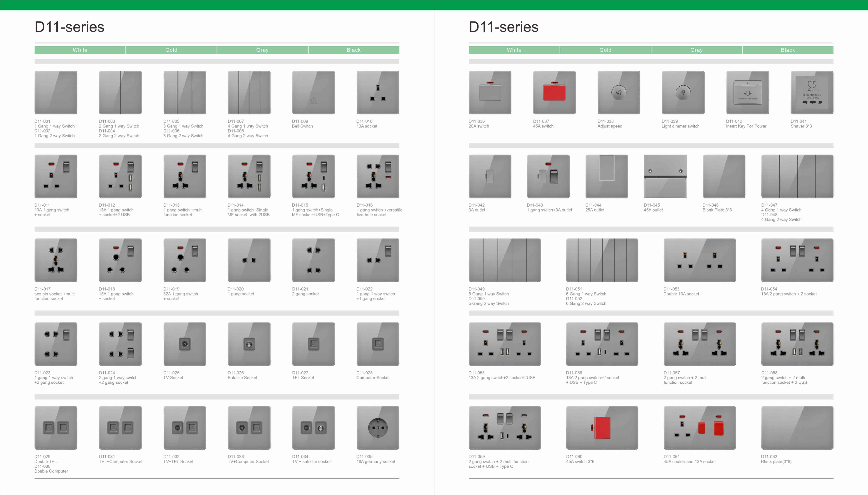Screen dimensions: 868x495
Task: Open the D11-010 13A socket image
Action: (378, 92)
